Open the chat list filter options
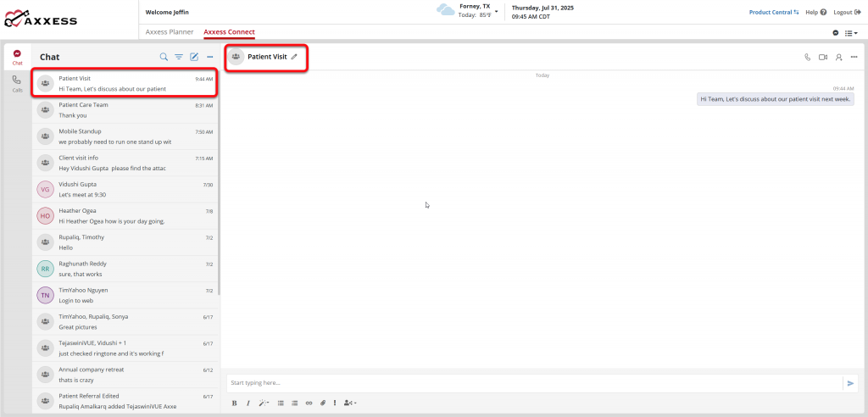The image size is (868, 417). point(179,57)
